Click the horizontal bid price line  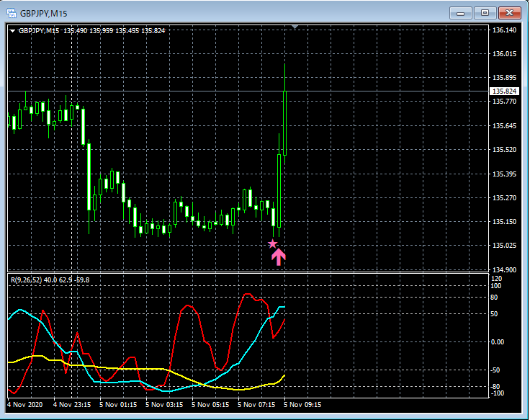(248, 91)
